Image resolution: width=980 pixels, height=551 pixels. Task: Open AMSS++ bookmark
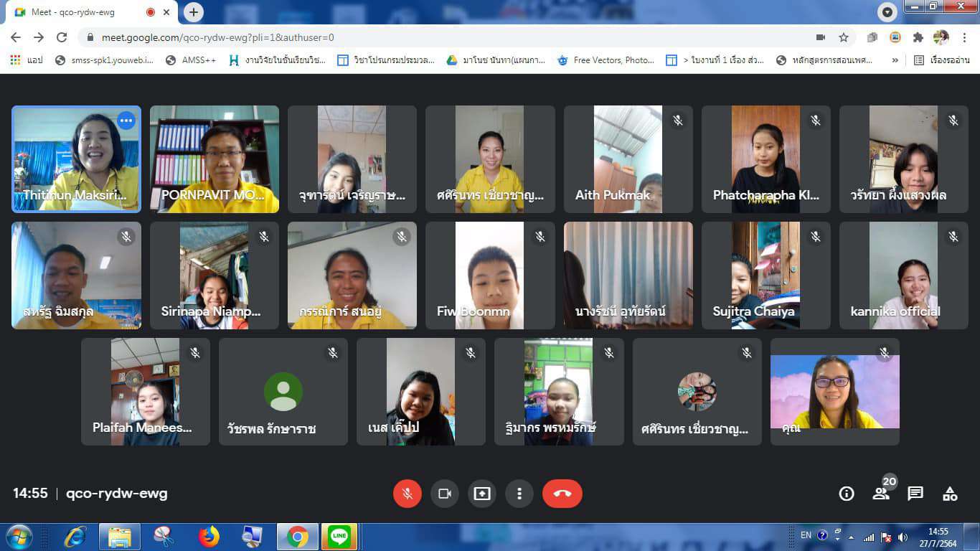pos(191,60)
